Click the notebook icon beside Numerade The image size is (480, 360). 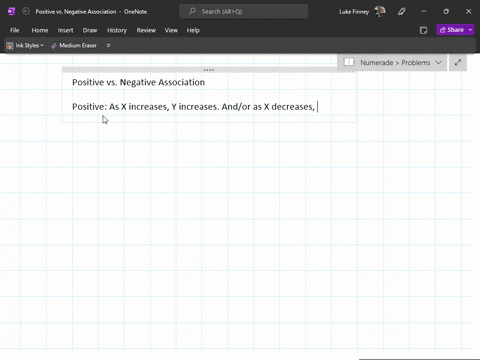[349, 62]
